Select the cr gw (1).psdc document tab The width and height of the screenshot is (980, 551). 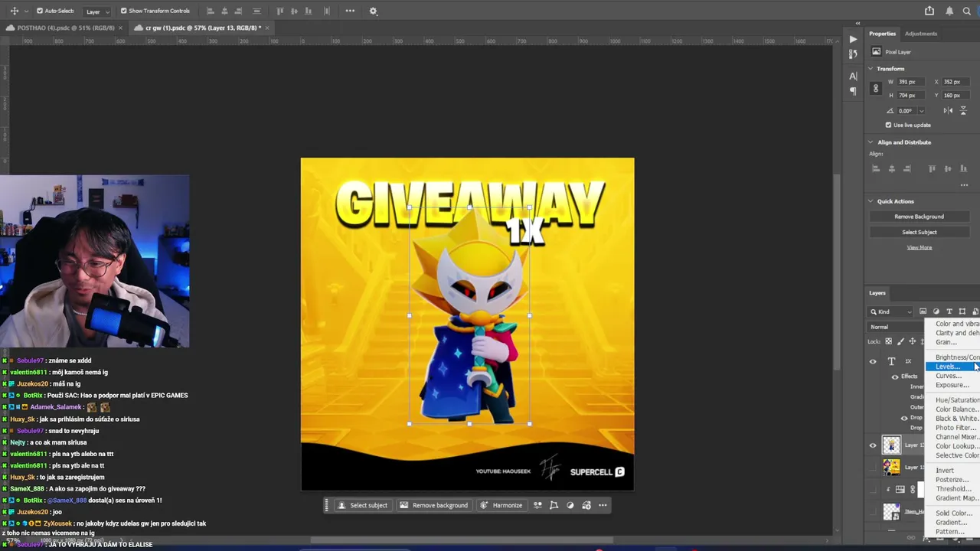click(x=203, y=28)
